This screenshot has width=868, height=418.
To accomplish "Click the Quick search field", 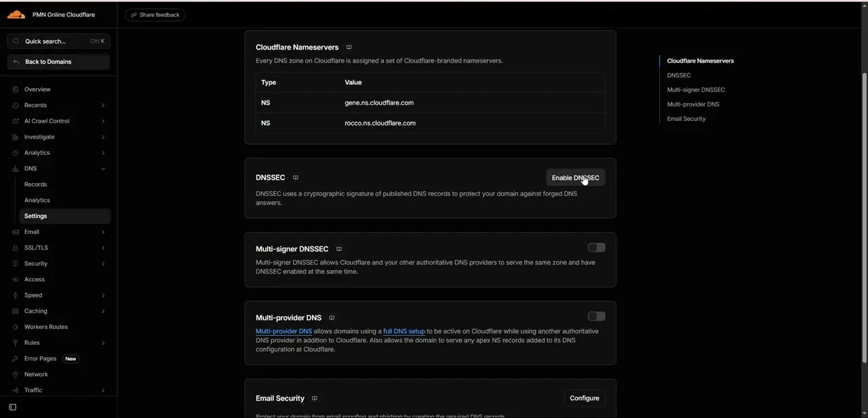I will point(59,41).
